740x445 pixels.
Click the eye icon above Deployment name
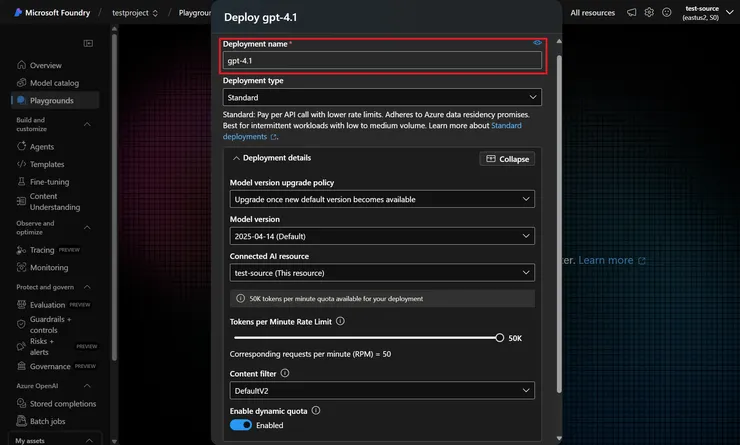[x=537, y=42]
